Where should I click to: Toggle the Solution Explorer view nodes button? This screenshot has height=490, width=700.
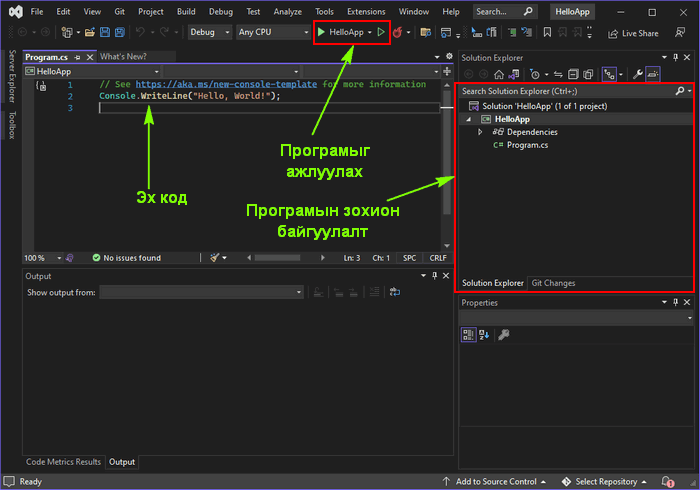(x=609, y=74)
